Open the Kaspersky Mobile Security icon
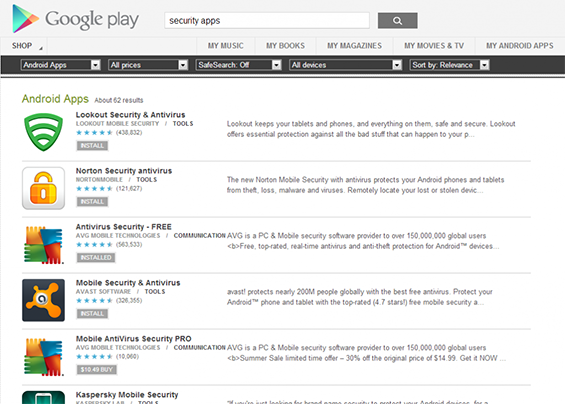This screenshot has width=565, height=404. (44, 398)
